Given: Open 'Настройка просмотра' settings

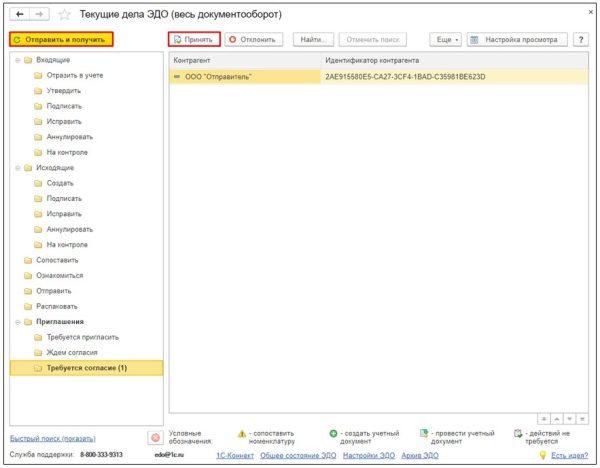Looking at the screenshot, I should coord(517,39).
